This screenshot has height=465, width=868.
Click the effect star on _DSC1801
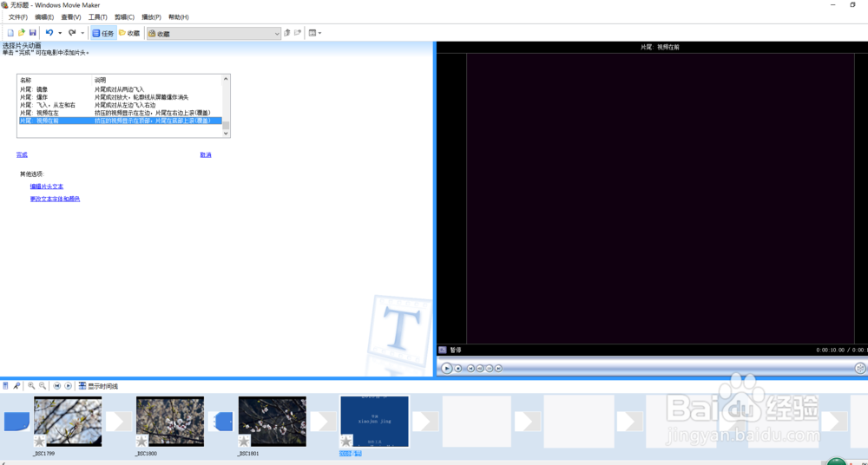[x=244, y=441]
